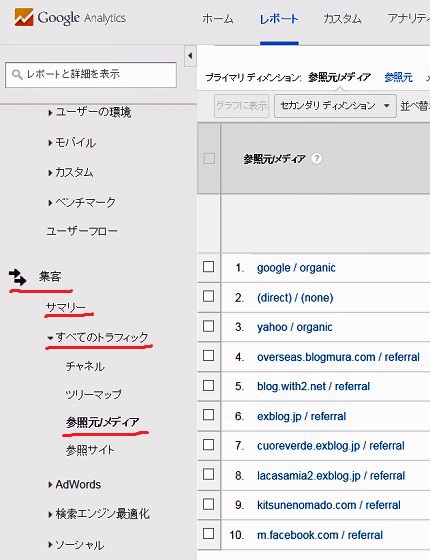This screenshot has height=560, width=430.
Task: Open the ユーザーフロー report
Action: point(82,231)
